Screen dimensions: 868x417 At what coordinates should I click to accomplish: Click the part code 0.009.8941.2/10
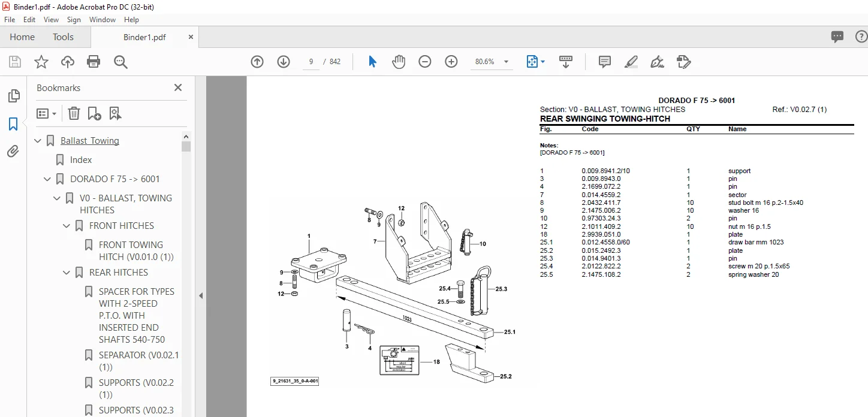coord(605,171)
